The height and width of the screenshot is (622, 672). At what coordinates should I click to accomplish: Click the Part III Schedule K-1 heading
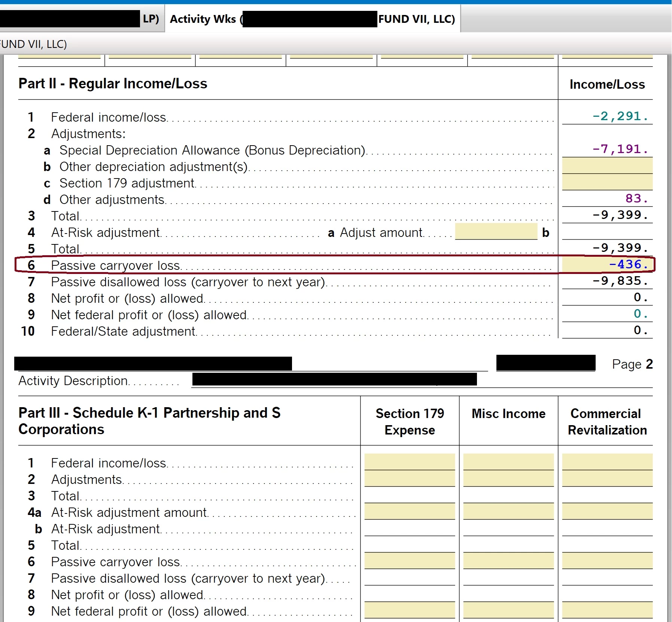click(149, 421)
